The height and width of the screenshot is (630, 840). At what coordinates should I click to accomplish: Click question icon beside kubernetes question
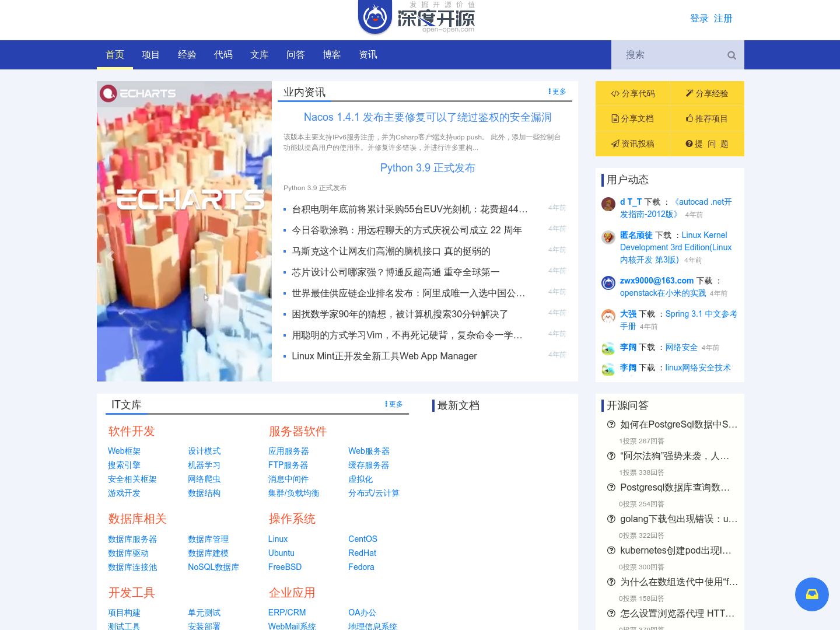[x=611, y=551]
